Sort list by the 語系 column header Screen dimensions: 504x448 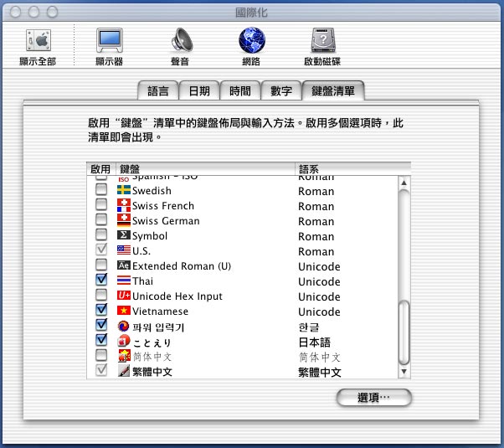[352, 169]
